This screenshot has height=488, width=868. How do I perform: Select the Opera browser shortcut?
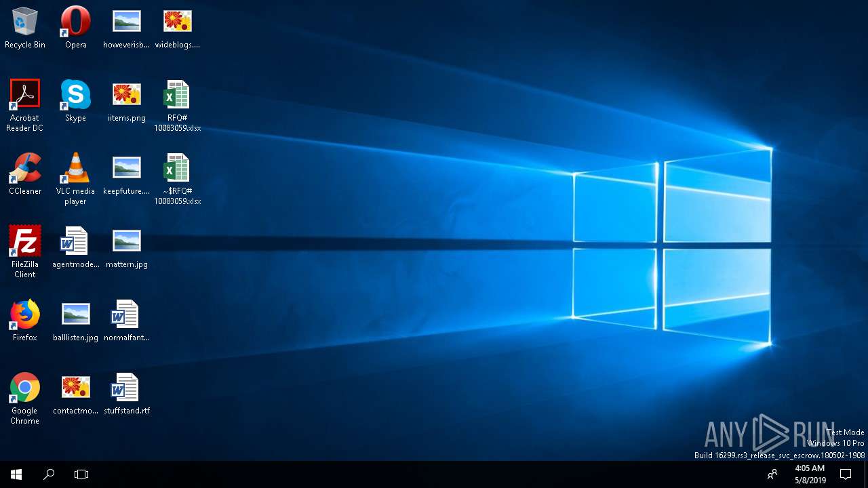[x=75, y=28]
